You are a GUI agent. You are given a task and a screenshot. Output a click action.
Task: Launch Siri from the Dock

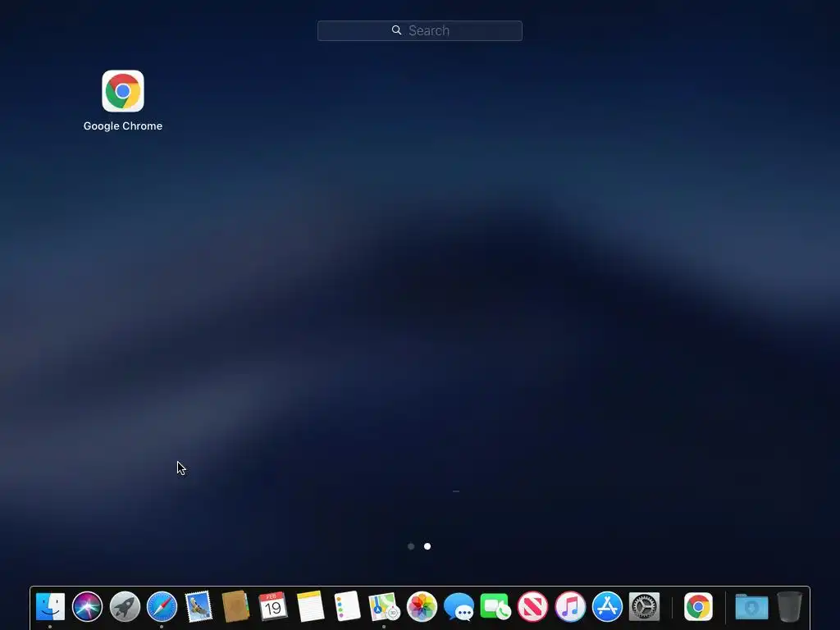point(87,607)
